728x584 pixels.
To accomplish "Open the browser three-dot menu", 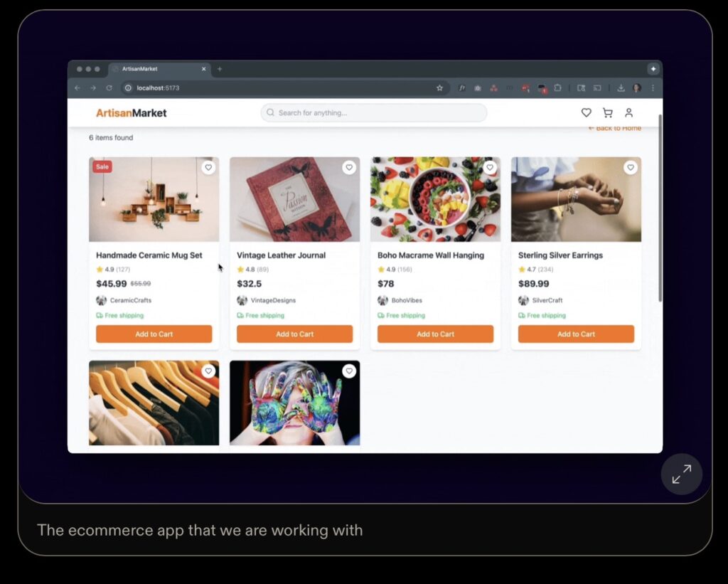I will pyautogui.click(x=653, y=87).
